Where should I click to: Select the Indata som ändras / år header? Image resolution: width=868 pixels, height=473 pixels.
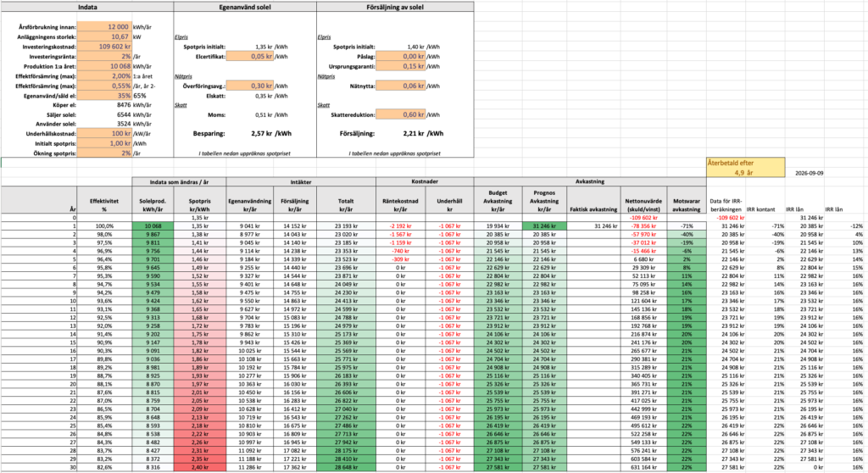[179, 181]
